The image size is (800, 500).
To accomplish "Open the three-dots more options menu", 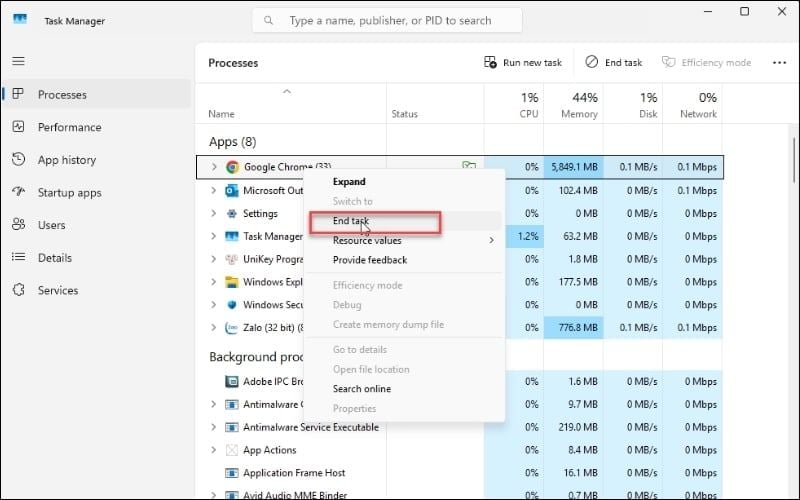I will point(779,63).
